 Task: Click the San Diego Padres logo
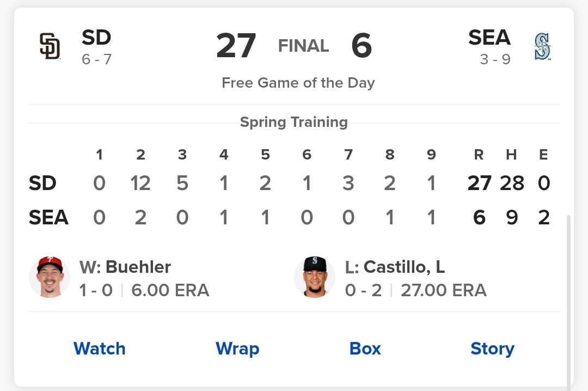tap(50, 46)
